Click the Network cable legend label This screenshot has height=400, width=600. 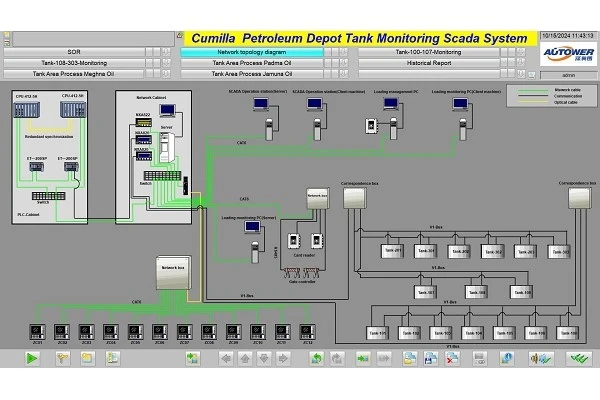tap(567, 90)
